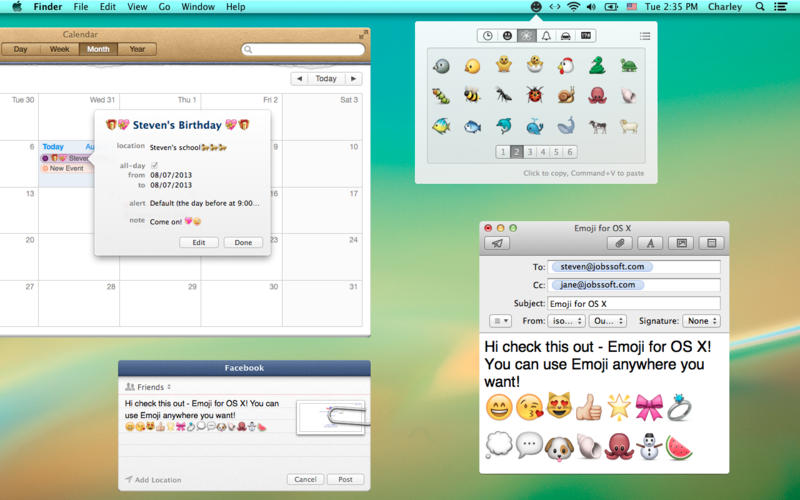Copy the octopus emoji from the picker
The width and height of the screenshot is (800, 500).
click(x=597, y=96)
